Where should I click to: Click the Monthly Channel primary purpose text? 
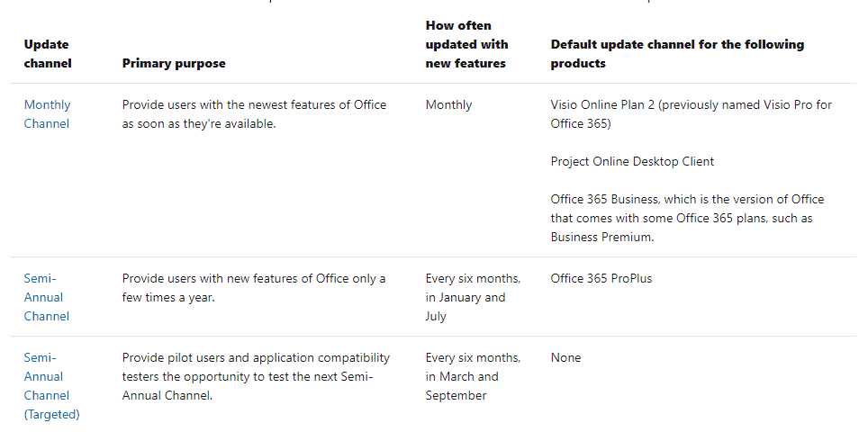pyautogui.click(x=254, y=114)
